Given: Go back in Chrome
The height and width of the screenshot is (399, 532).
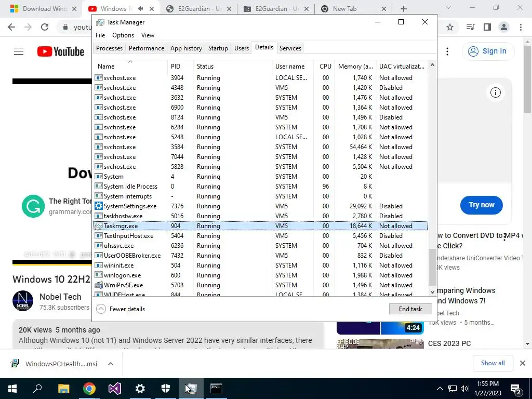Looking at the screenshot, I should [x=11, y=27].
